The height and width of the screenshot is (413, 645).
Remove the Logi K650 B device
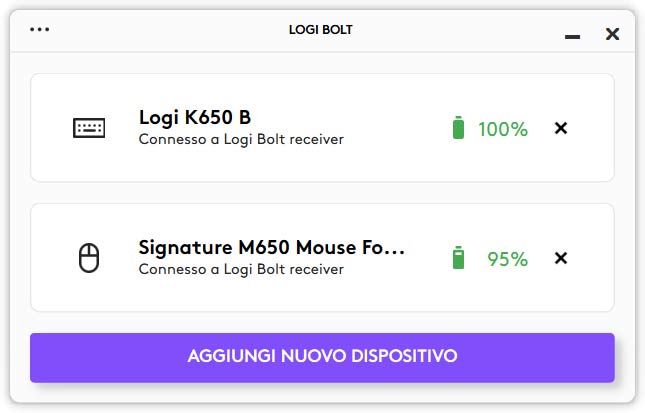(x=561, y=128)
